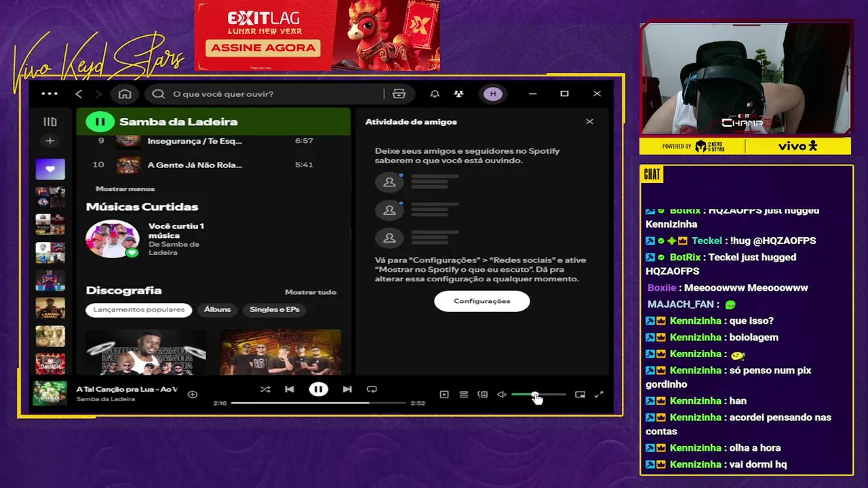The width and height of the screenshot is (868, 488).
Task: Go back with the left arrow
Action: click(79, 94)
